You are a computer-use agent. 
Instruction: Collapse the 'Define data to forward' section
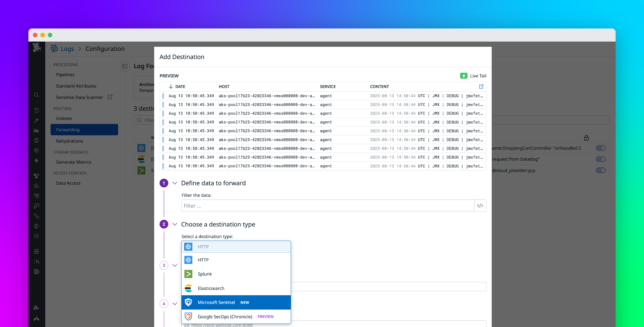click(175, 183)
